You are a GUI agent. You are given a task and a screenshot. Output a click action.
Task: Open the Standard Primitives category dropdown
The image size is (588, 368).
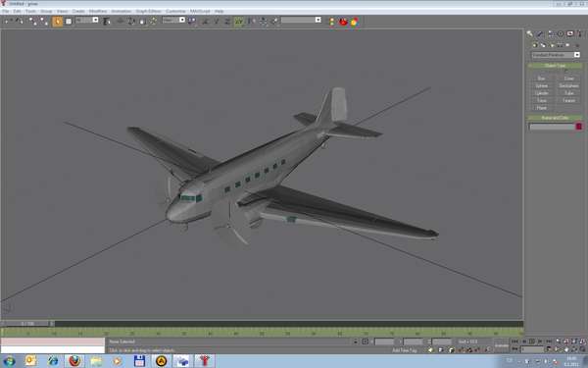click(x=556, y=55)
